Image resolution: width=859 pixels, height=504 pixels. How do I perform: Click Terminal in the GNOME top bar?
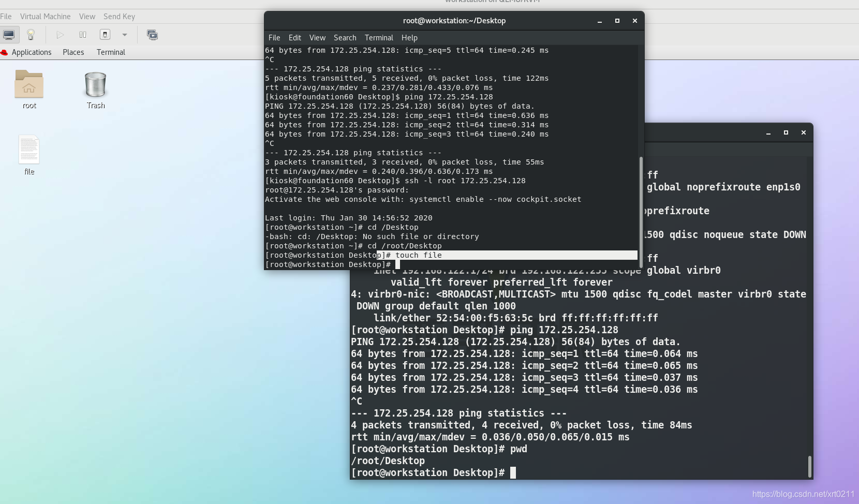coord(111,52)
